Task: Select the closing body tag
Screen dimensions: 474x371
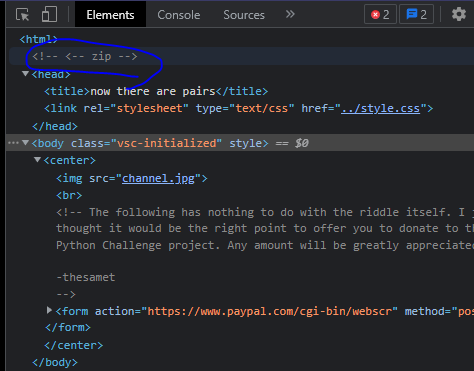Action: (55, 362)
